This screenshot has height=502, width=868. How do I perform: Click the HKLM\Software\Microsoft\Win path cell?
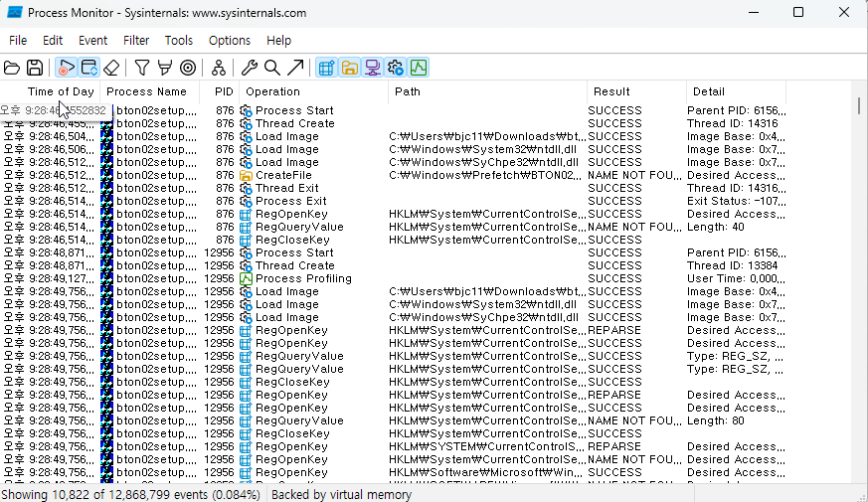coord(485,472)
